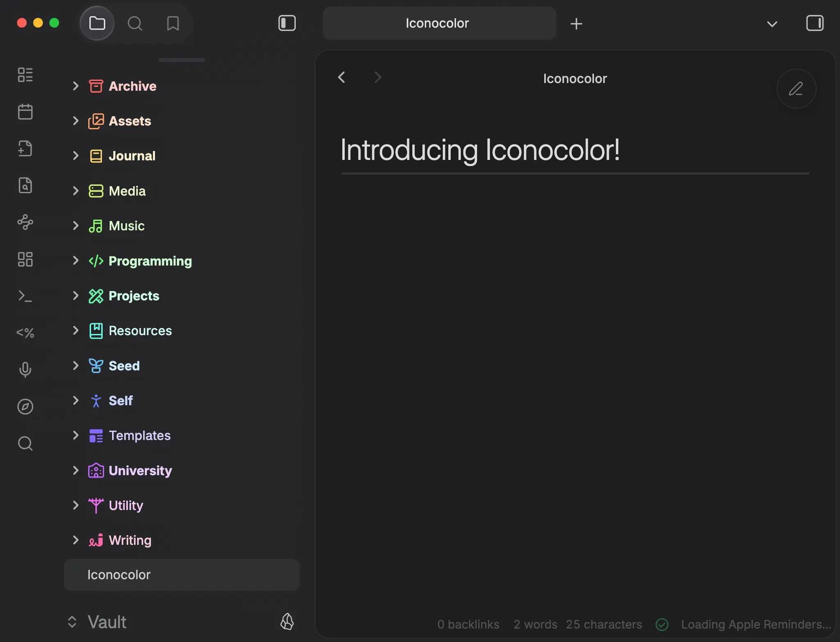The height and width of the screenshot is (642, 840).
Task: Navigate forward in note history
Action: pos(378,78)
